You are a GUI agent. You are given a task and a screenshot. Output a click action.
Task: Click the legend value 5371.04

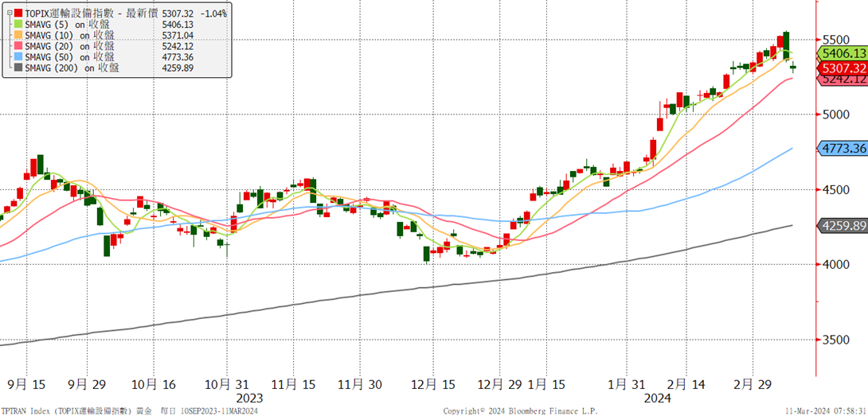178,36
